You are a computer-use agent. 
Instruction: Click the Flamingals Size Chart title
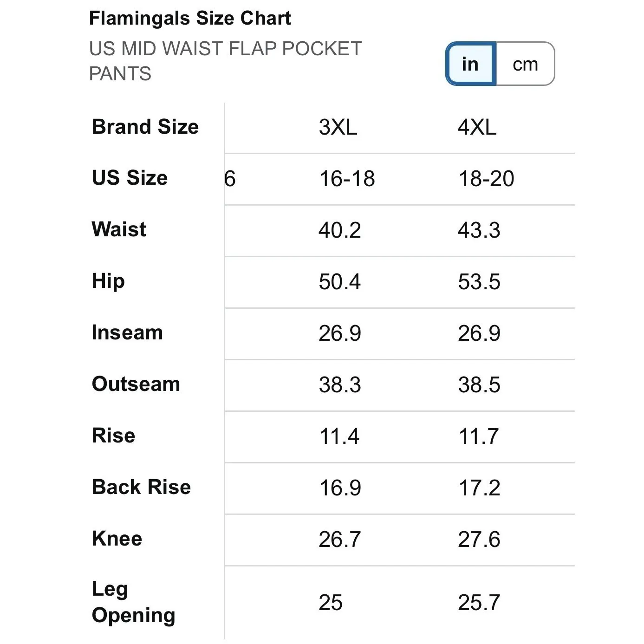click(x=190, y=19)
